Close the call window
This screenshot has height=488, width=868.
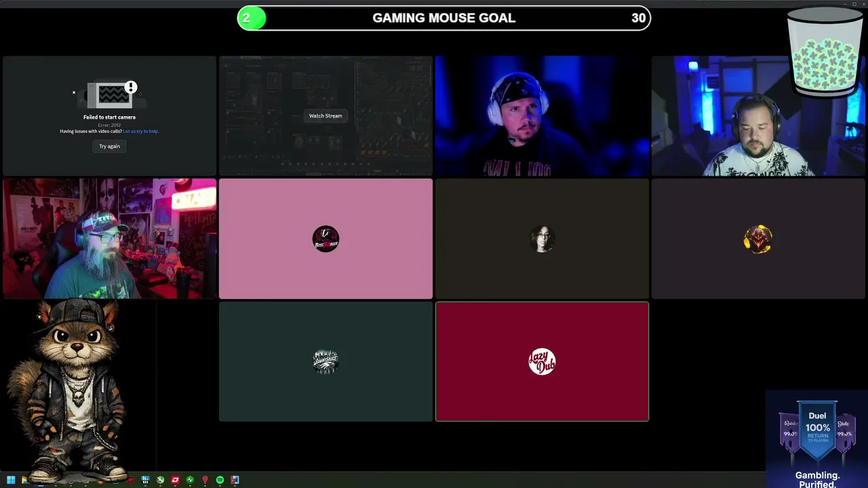coord(863,4)
